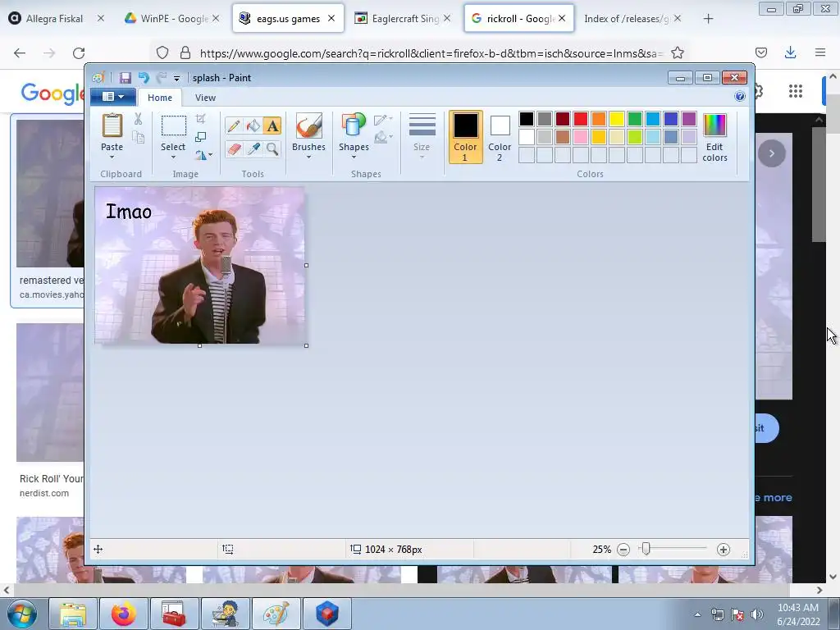Activate Color 1 selector
Screen dimensions: 840x630
tap(465, 137)
